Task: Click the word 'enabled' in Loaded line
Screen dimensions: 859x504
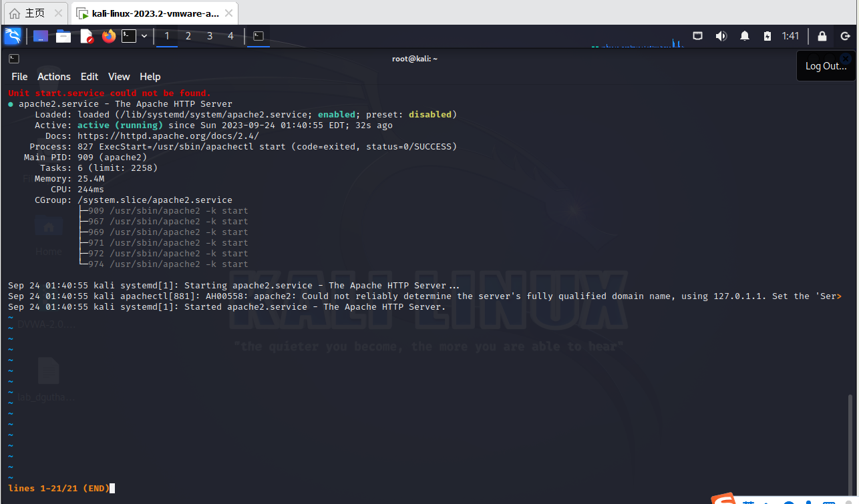Action: click(337, 114)
